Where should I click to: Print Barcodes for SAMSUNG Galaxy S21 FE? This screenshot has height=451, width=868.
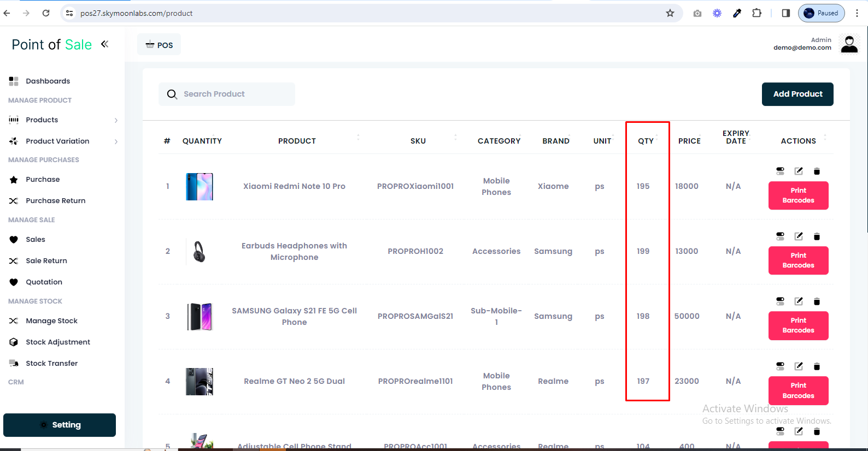tap(799, 325)
